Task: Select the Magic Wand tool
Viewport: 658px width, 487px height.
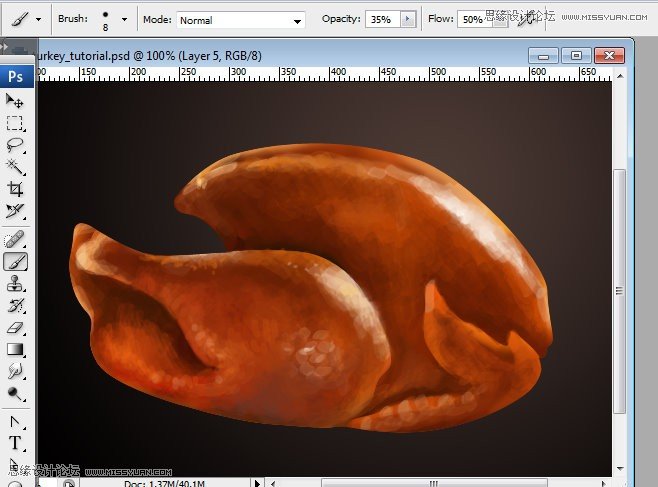Action: point(15,167)
